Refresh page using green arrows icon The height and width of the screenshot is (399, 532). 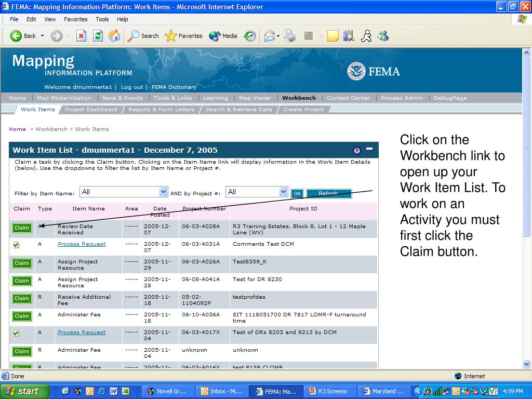(x=98, y=36)
